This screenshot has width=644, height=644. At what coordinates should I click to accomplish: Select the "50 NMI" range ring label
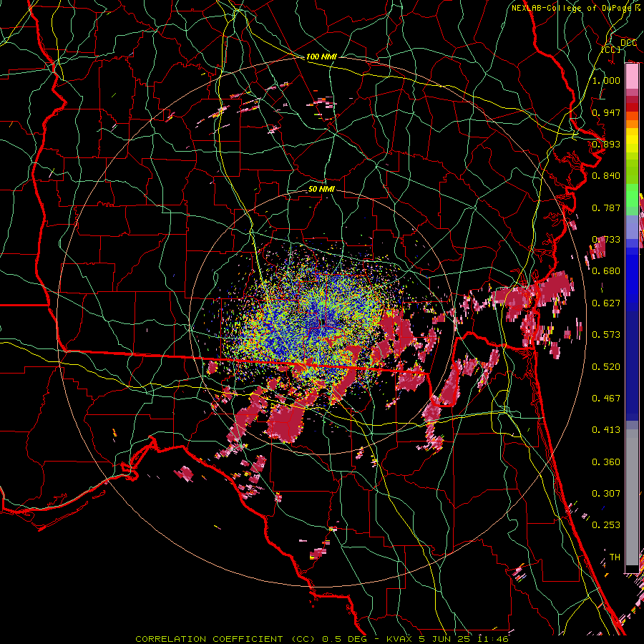(321, 189)
